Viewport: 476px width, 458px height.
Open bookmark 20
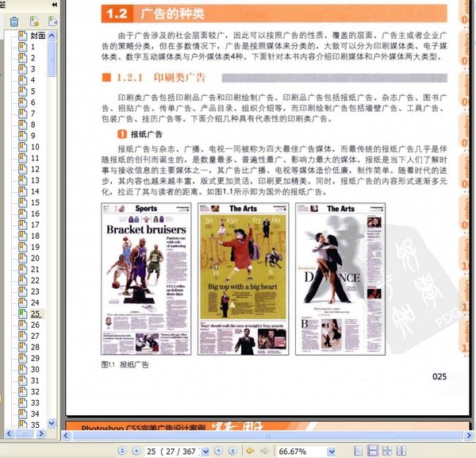[35, 258]
